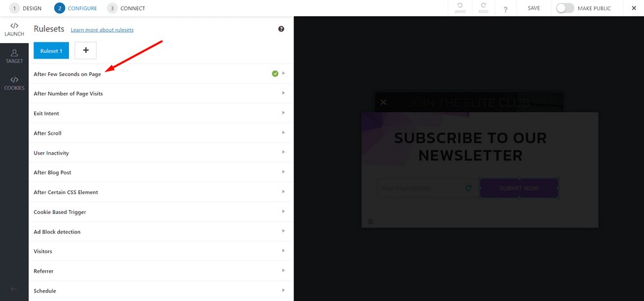Image resolution: width=644 pixels, height=301 pixels.
Task: Go to Connect step
Action: [x=126, y=8]
